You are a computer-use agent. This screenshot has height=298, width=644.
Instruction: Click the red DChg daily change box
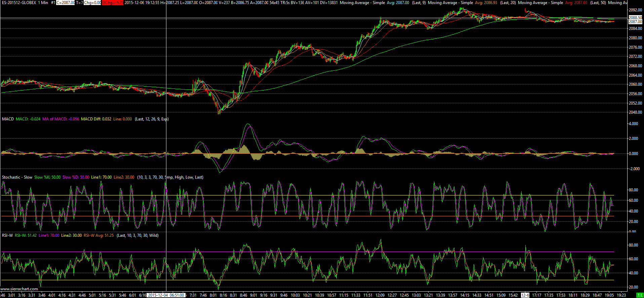coord(113,3)
